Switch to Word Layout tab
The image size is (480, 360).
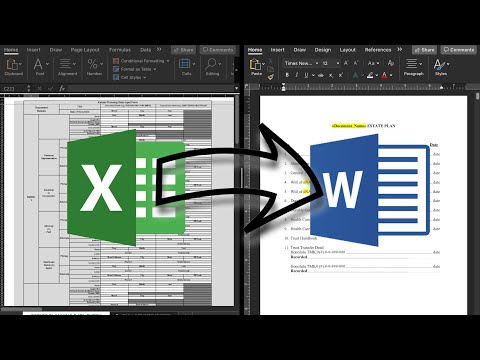(x=348, y=50)
